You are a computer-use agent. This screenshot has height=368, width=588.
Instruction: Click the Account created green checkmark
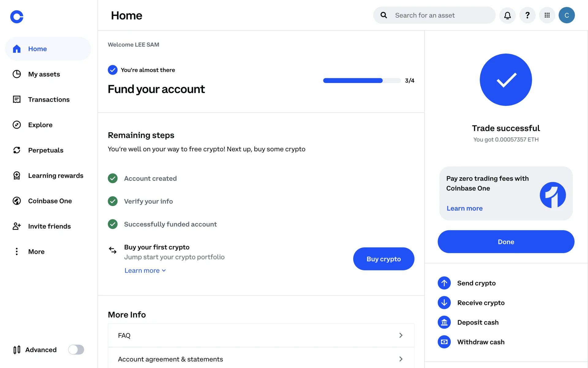(x=113, y=178)
